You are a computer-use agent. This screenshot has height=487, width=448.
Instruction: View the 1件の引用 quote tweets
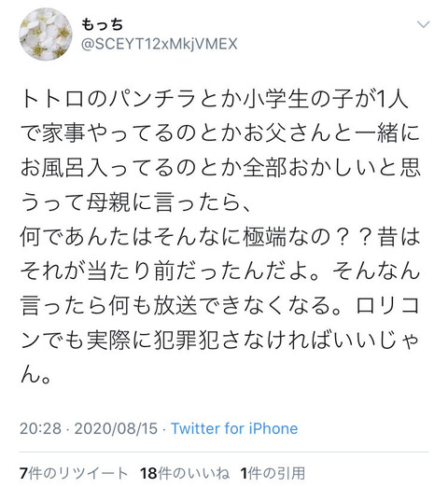tap(273, 473)
